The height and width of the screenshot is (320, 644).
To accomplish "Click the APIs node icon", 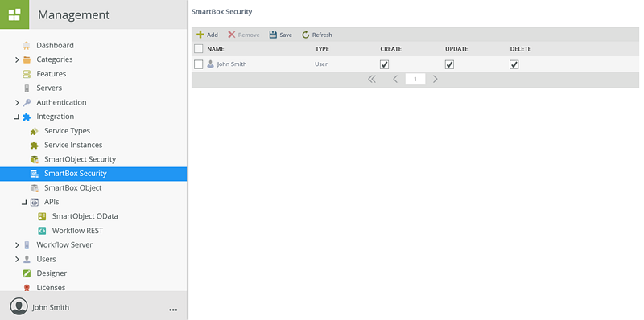I will (x=35, y=202).
